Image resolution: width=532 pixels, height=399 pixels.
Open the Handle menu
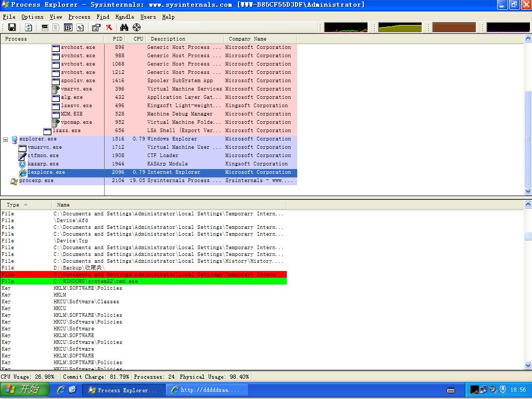click(x=124, y=17)
